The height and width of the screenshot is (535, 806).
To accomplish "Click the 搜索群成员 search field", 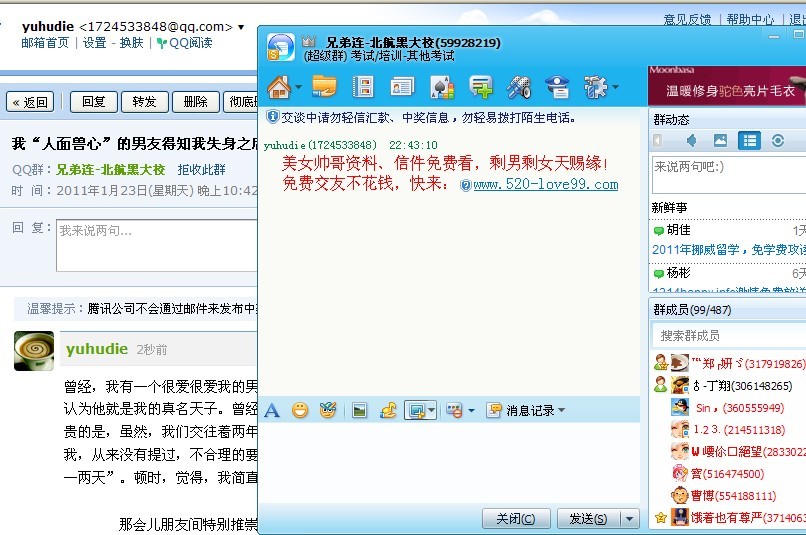I will click(728, 336).
